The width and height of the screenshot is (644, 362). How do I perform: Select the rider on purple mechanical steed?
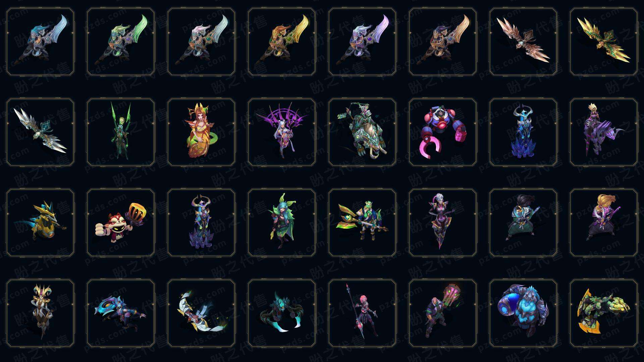(x=604, y=132)
